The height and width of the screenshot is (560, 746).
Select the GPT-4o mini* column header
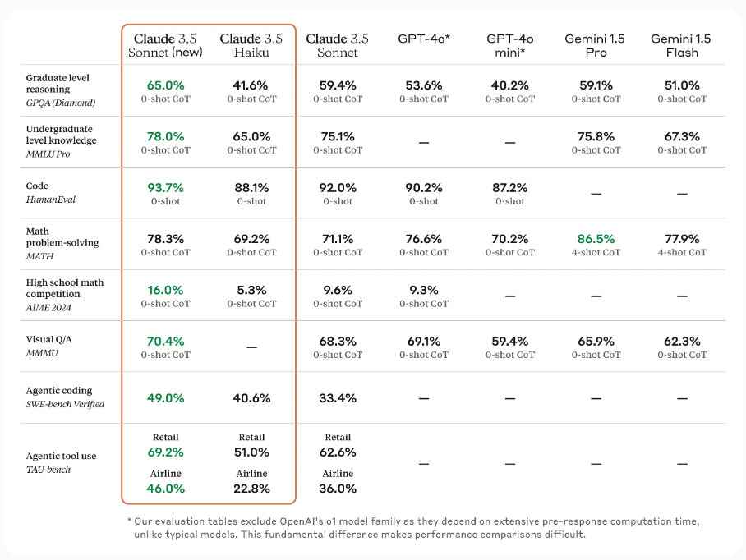point(510,46)
